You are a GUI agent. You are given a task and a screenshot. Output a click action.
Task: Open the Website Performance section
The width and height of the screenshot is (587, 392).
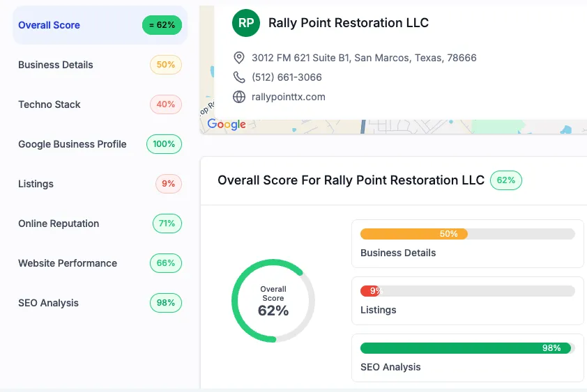click(x=100, y=263)
